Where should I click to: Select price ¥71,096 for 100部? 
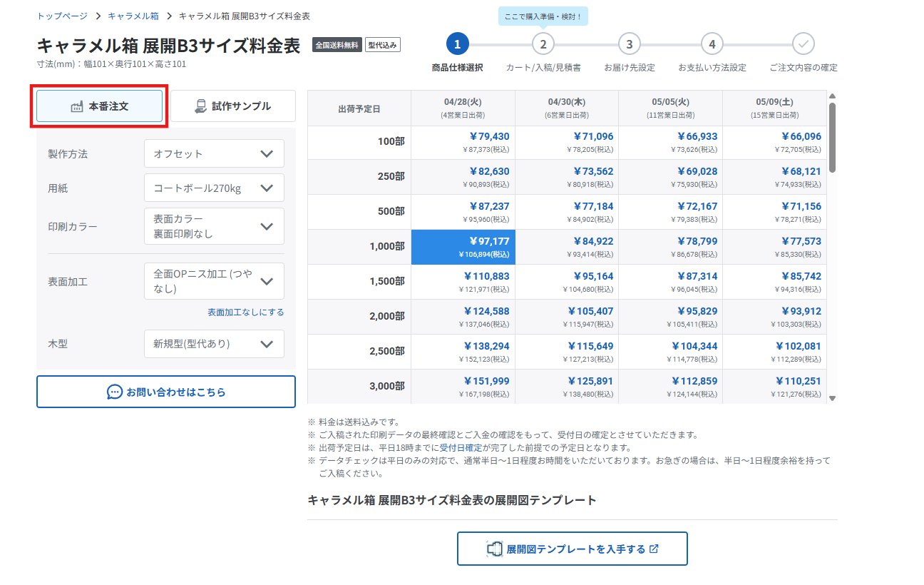[567, 142]
